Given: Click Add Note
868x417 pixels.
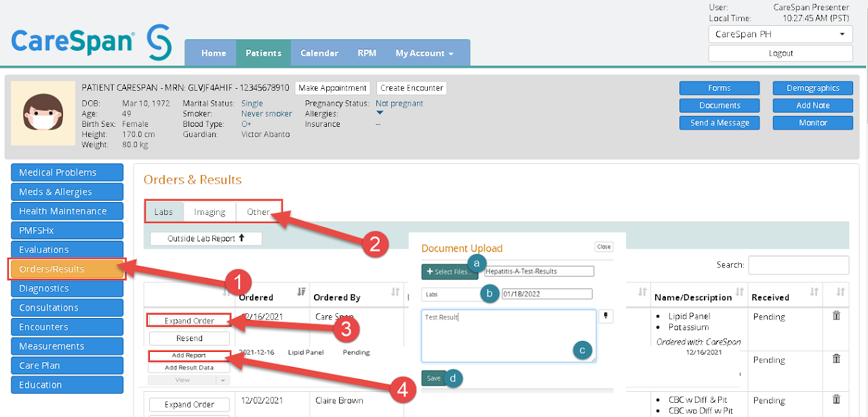Looking at the screenshot, I should [x=813, y=105].
